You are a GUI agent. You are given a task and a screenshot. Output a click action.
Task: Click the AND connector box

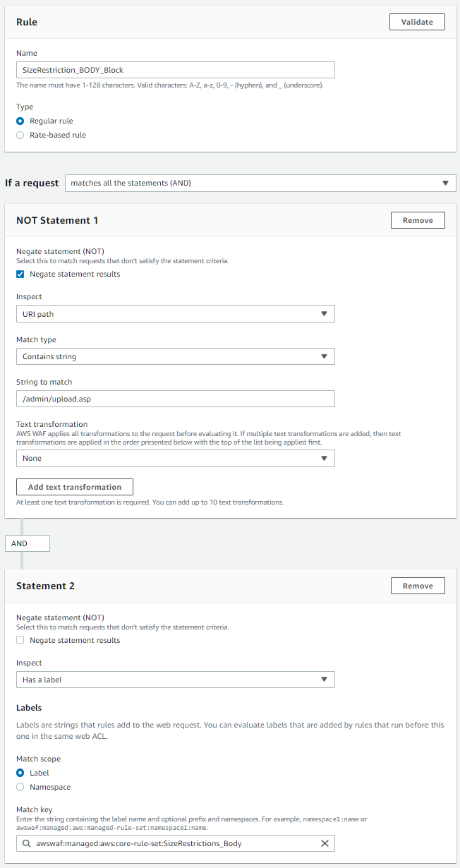[27, 543]
